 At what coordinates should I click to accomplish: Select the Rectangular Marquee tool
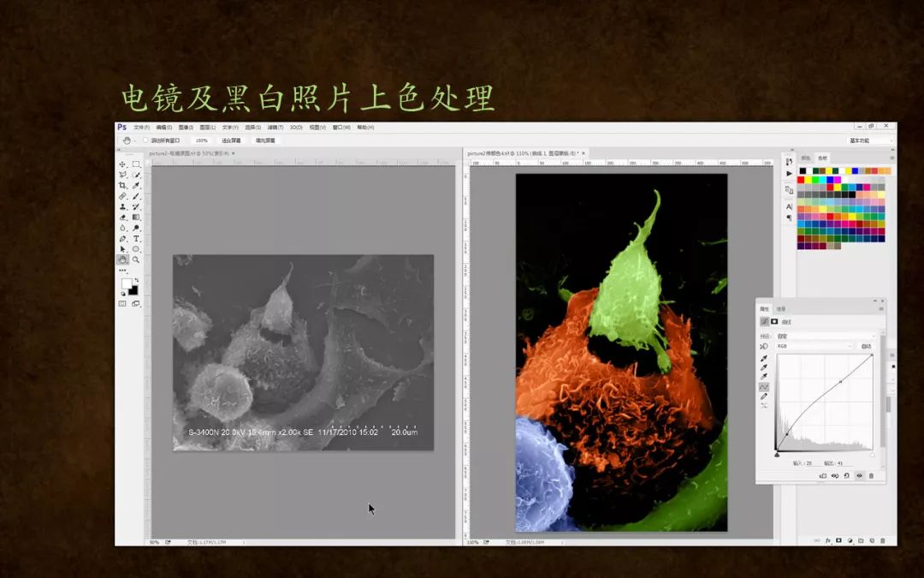click(136, 164)
